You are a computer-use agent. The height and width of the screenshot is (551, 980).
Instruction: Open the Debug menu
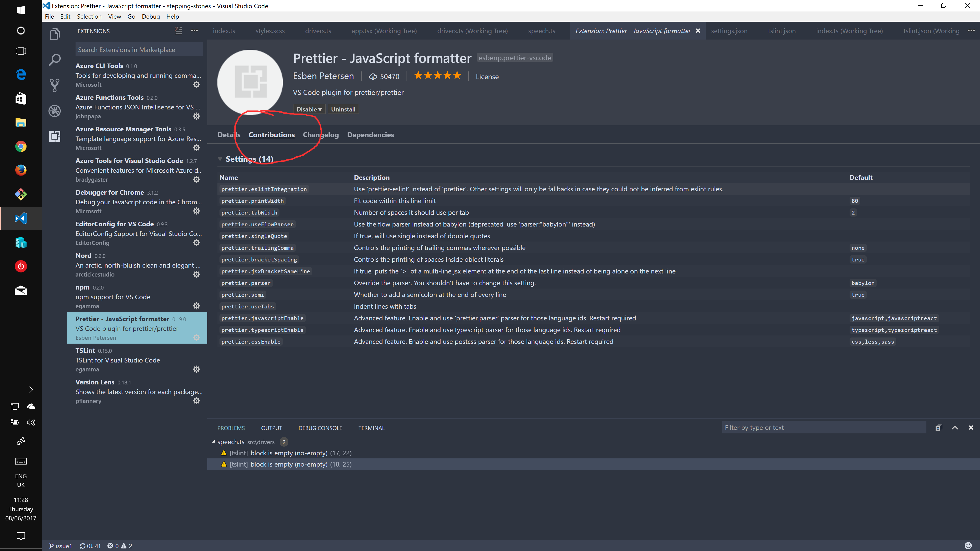tap(151, 16)
